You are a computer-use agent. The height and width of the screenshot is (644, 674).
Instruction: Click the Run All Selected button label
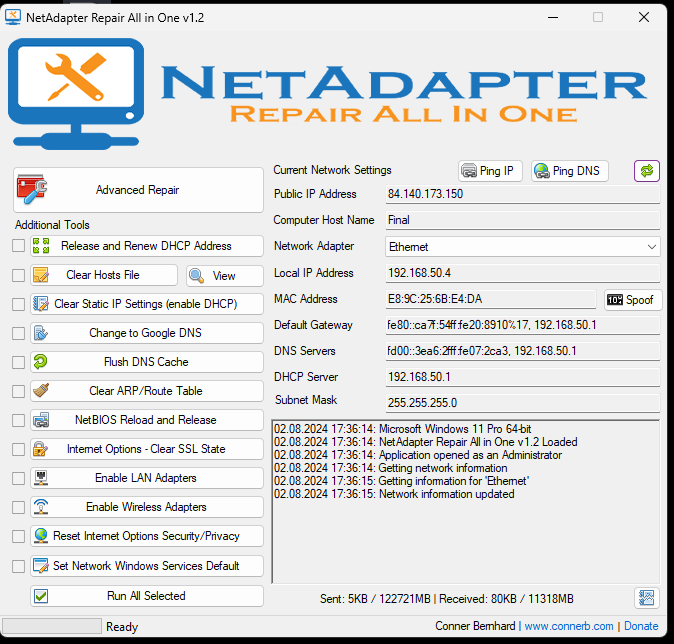[x=146, y=596]
